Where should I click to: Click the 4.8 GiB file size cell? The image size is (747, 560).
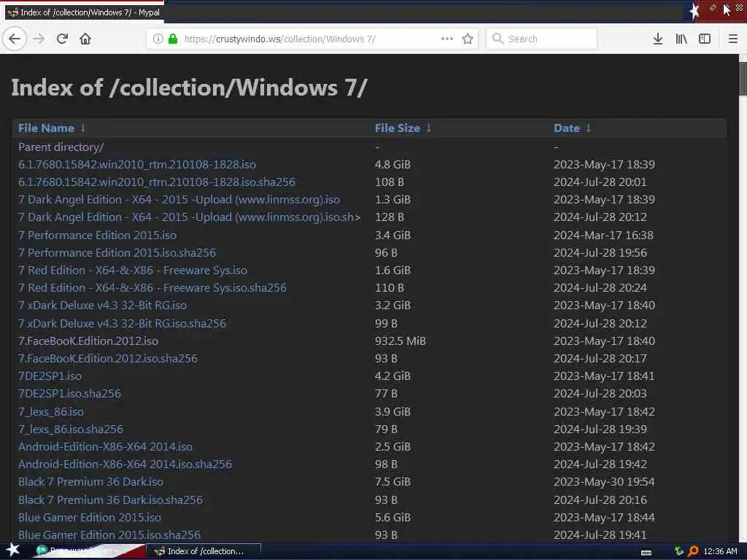point(392,165)
